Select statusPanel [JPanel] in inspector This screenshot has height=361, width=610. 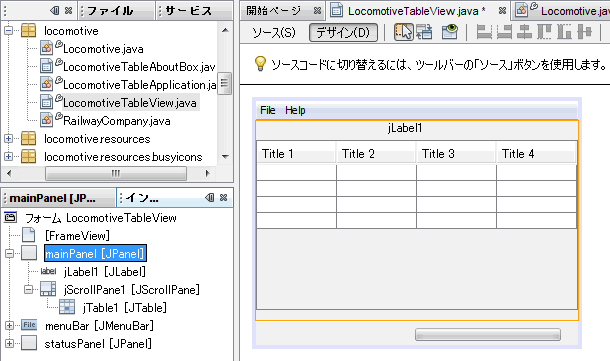click(x=98, y=343)
